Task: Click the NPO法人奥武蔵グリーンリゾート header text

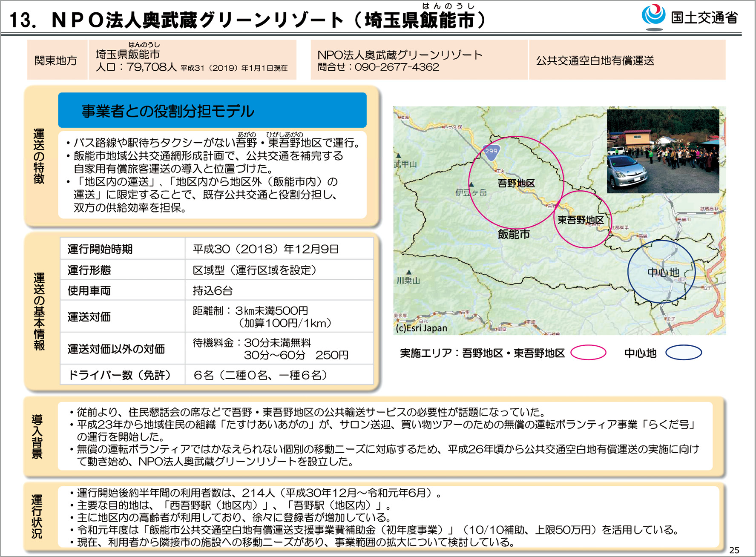Action: (400, 55)
